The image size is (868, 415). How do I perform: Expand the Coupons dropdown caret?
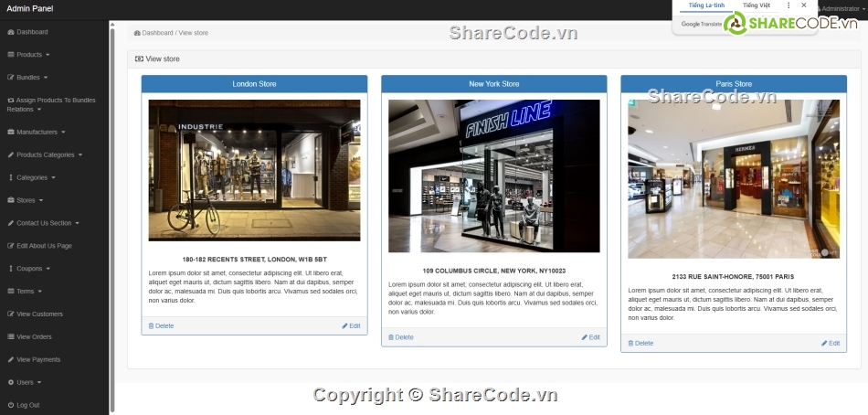tap(48, 269)
